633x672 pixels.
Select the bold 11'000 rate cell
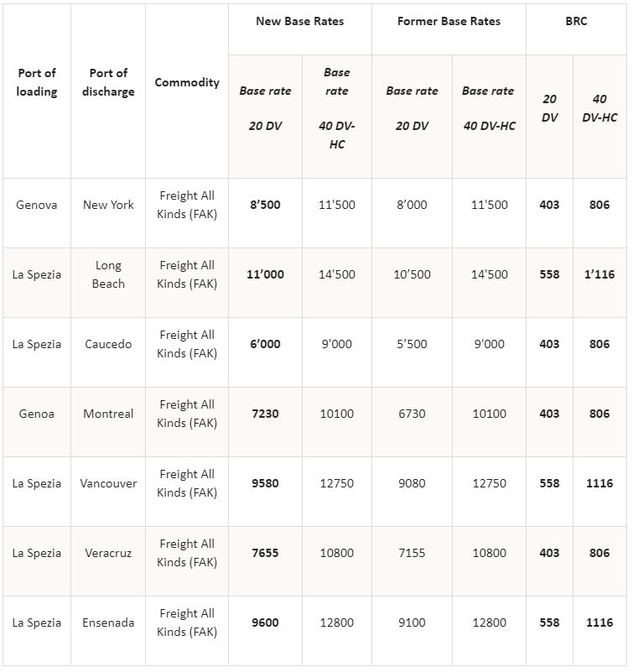coord(265,274)
